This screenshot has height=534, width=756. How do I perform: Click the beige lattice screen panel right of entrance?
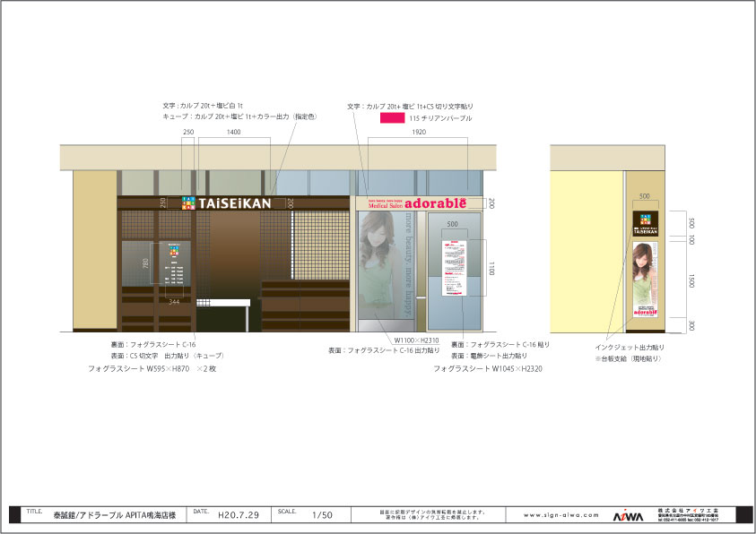(x=322, y=245)
